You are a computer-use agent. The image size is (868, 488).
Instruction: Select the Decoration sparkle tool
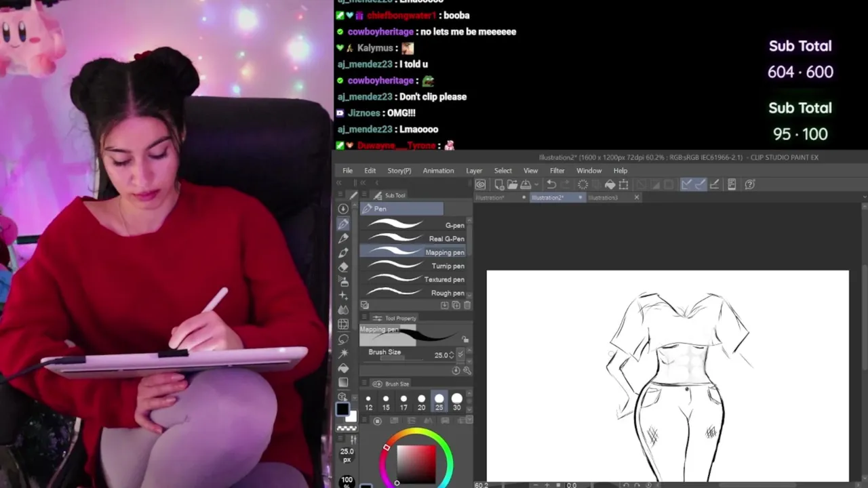click(x=343, y=295)
